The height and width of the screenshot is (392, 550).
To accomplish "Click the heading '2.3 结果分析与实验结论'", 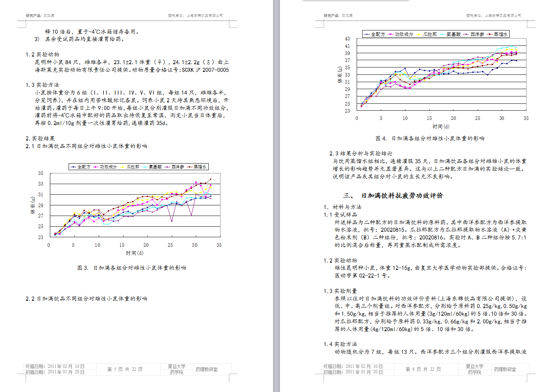I will (361, 153).
